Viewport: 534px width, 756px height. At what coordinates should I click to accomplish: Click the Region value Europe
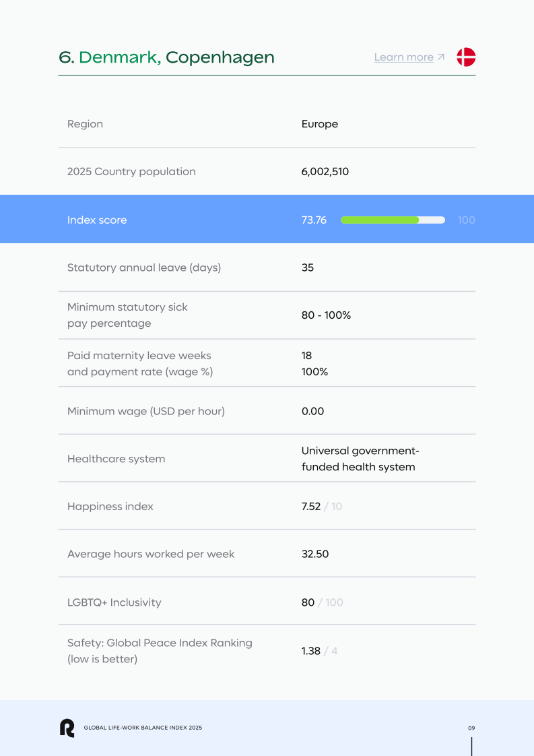(x=320, y=124)
